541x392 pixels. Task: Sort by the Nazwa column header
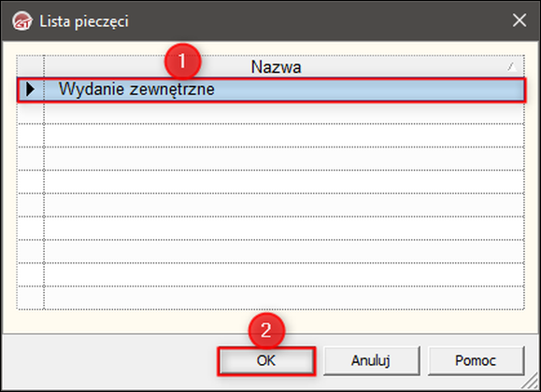coord(276,66)
